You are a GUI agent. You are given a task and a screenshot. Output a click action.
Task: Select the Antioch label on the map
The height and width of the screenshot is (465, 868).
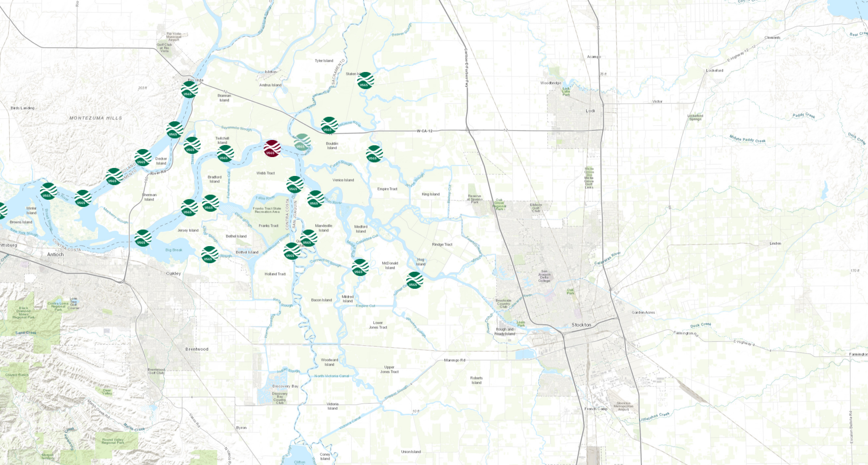pyautogui.click(x=55, y=255)
